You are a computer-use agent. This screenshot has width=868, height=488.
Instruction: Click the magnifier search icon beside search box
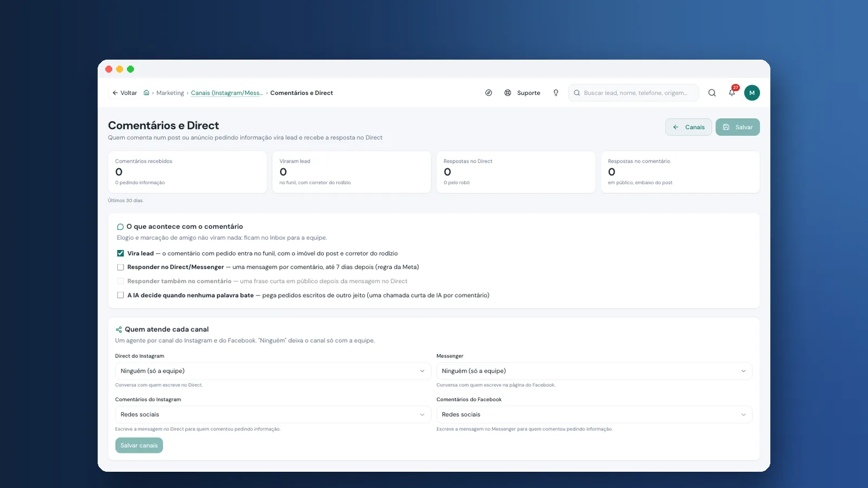pos(712,93)
